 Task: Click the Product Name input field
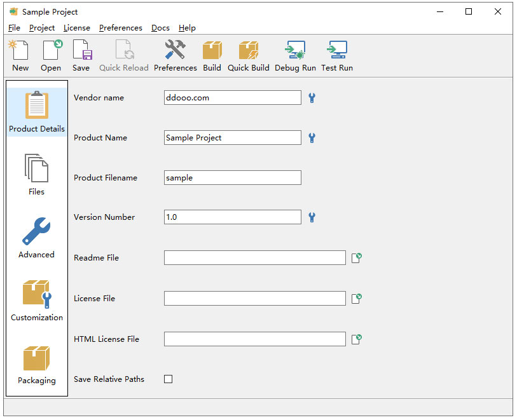[x=233, y=138]
